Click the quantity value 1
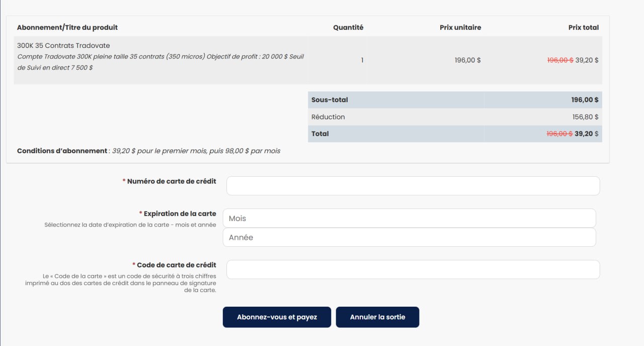Viewport: 644px width, 346px height. [x=361, y=59]
